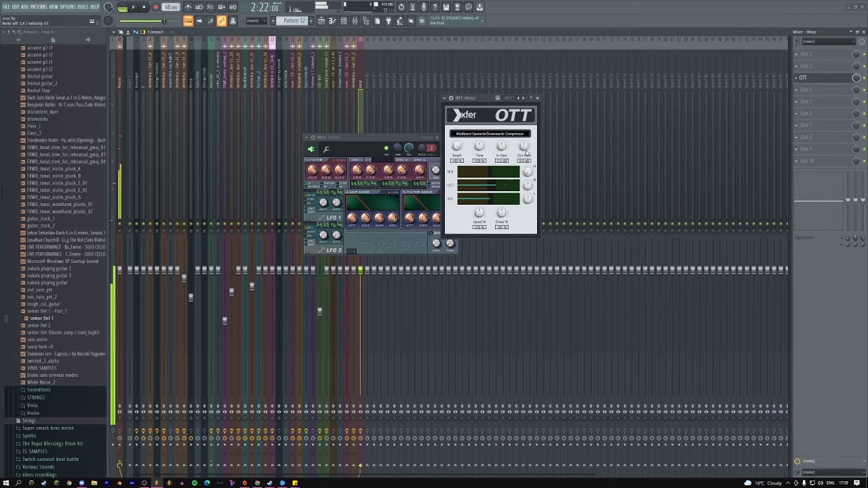Click the Dnwd % knob in OTT
This screenshot has width=868, height=488.
tap(501, 213)
